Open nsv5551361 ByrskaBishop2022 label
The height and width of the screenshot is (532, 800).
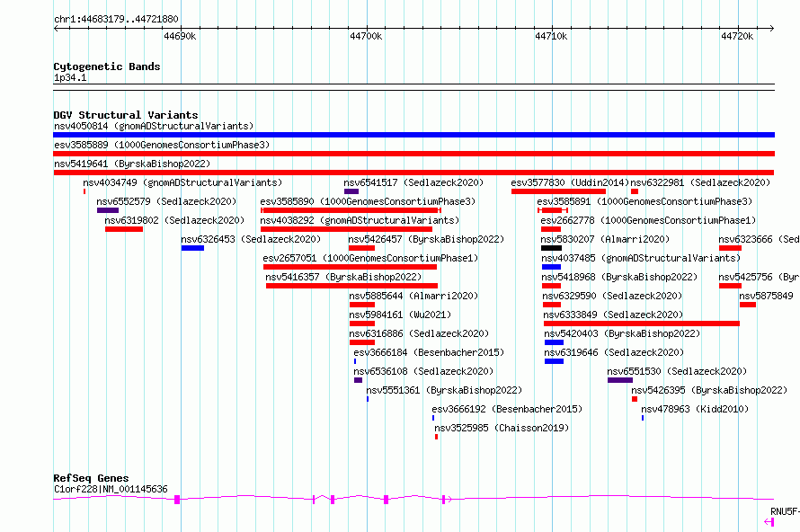click(x=444, y=390)
